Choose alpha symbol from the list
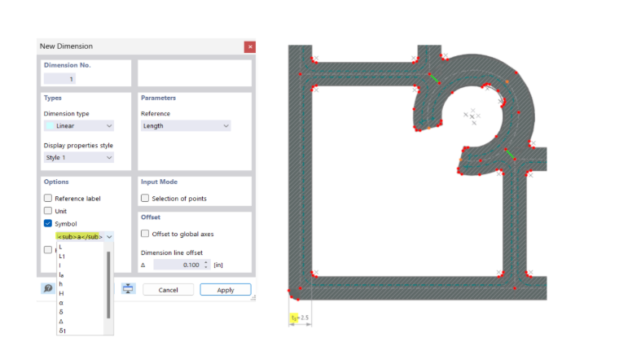Viewport: 619px width, 364px height. click(61, 303)
